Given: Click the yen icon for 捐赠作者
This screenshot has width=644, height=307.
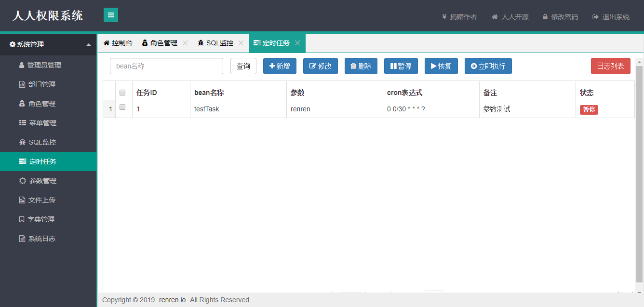Looking at the screenshot, I should click(444, 17).
